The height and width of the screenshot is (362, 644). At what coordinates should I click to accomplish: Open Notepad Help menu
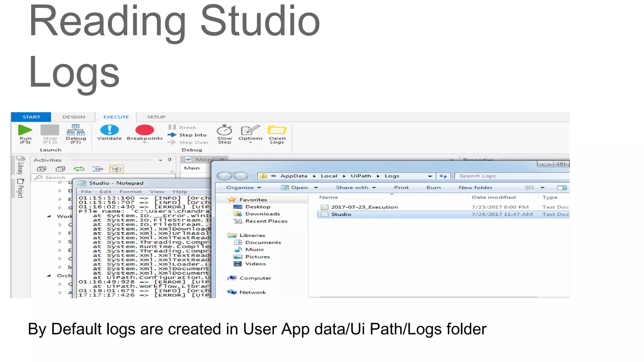tap(180, 191)
